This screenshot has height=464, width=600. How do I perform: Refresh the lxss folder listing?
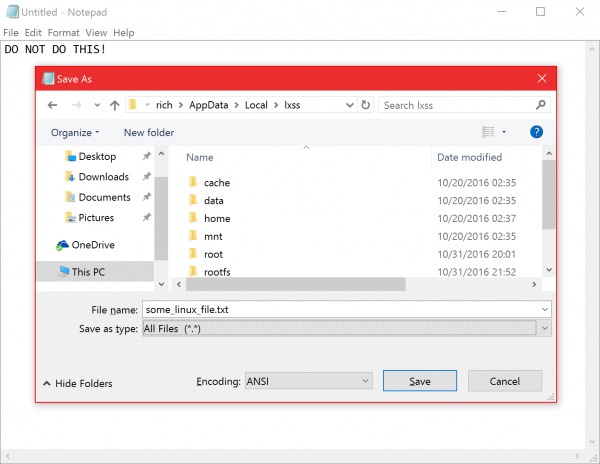tap(366, 105)
